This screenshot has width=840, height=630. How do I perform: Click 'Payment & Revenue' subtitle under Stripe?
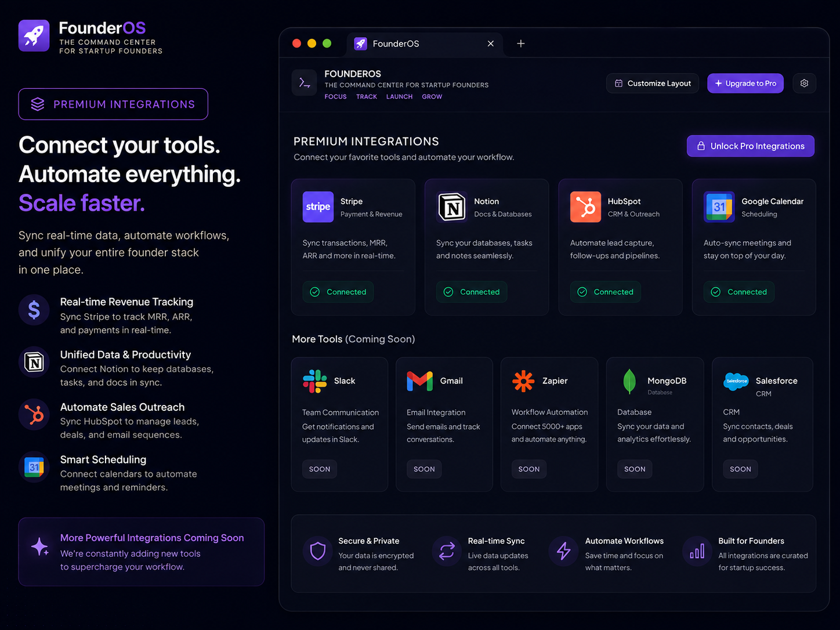tap(371, 214)
